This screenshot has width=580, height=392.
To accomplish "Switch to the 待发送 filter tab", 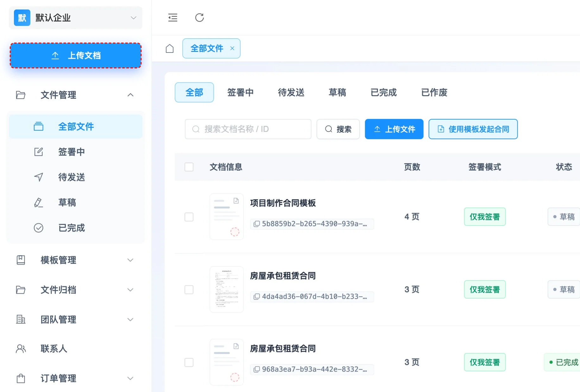I will click(x=291, y=92).
